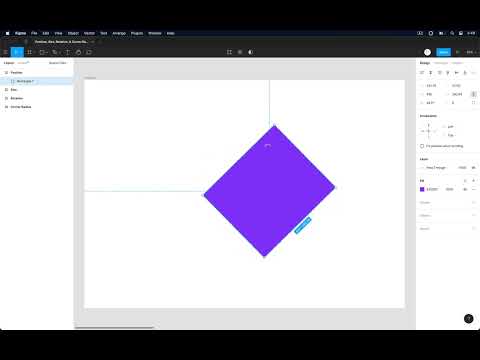Select the Comment tool in toolbar
This screenshot has height=360, width=480.
point(89,52)
